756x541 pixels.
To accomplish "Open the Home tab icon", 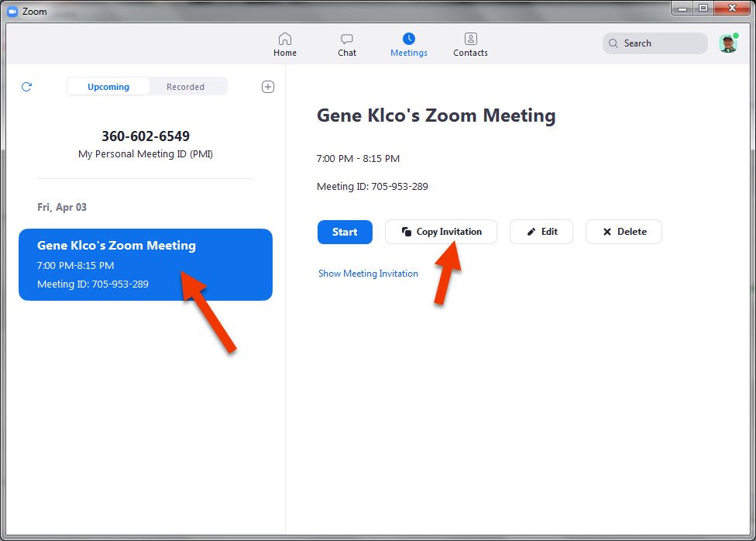I will pos(285,39).
